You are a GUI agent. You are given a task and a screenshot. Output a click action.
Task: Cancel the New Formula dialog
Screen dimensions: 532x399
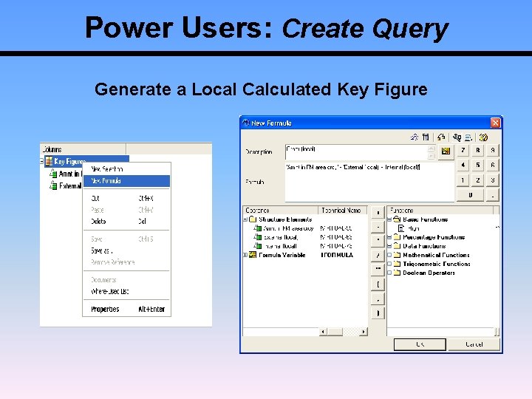pyautogui.click(x=474, y=344)
